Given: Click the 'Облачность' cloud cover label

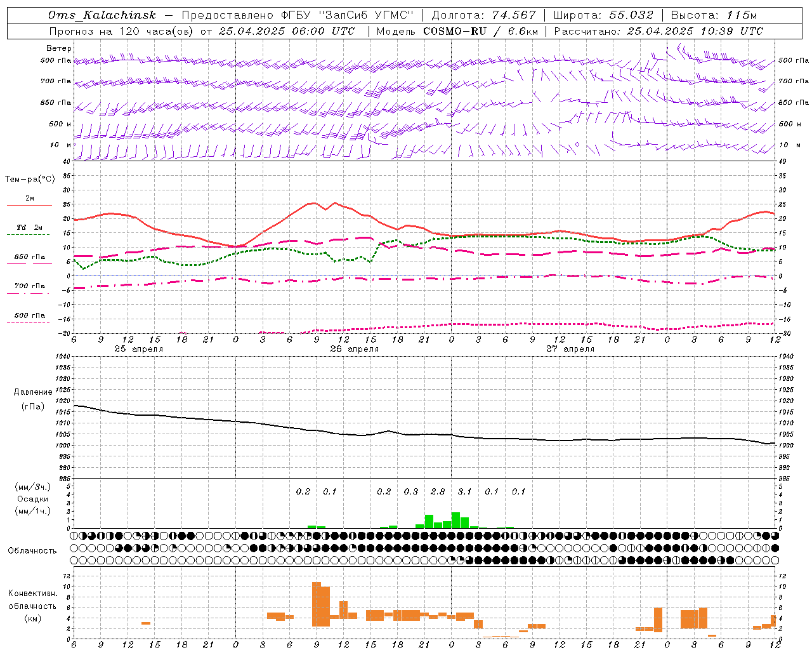Looking at the screenshot, I should pos(32,551).
